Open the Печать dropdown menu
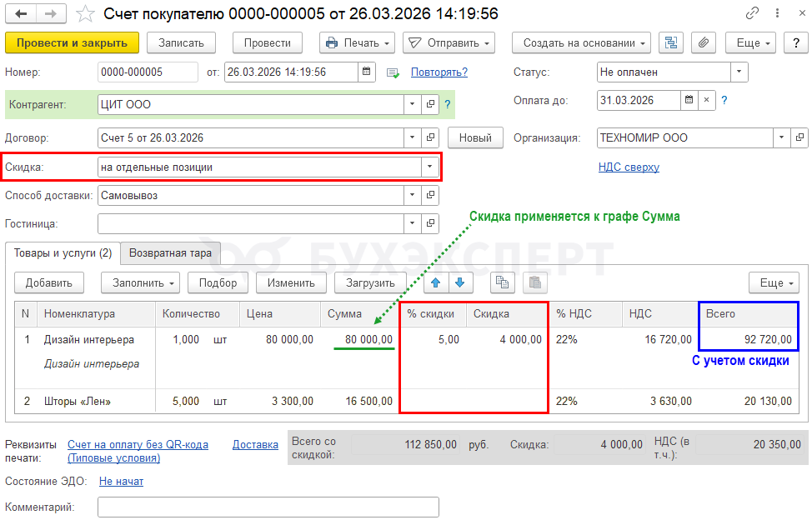This screenshot has width=812, height=520. pyautogui.click(x=357, y=42)
